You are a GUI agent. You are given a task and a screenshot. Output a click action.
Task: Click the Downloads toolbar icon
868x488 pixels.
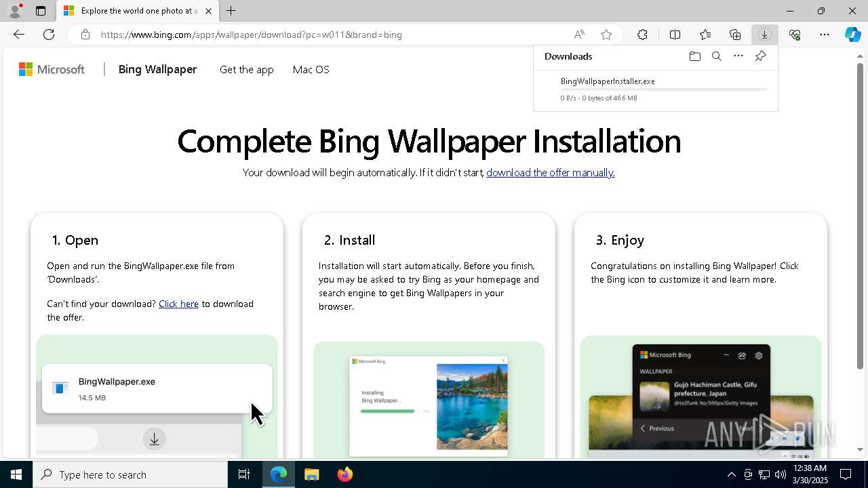765,35
